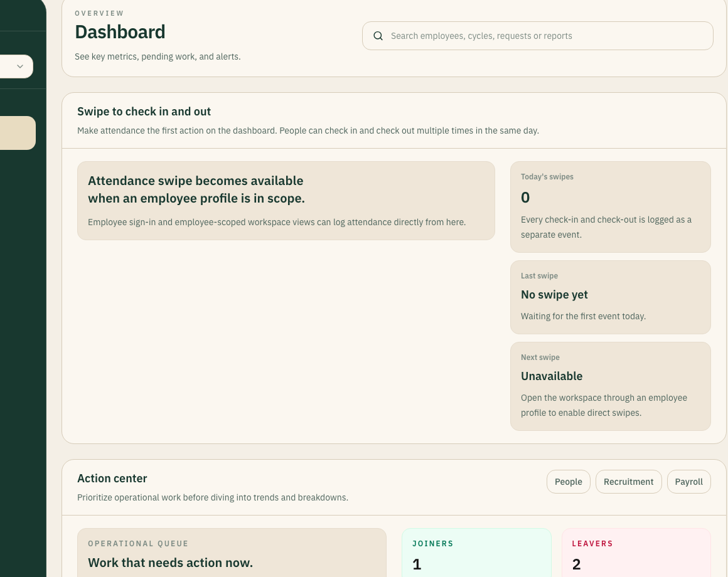728x577 pixels.
Task: Open the Operational queue panel
Action: [232, 555]
